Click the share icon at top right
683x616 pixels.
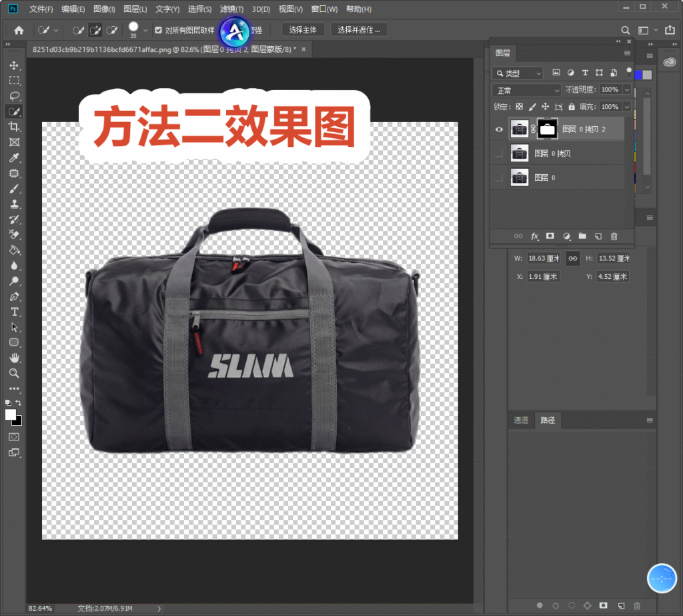point(670,29)
